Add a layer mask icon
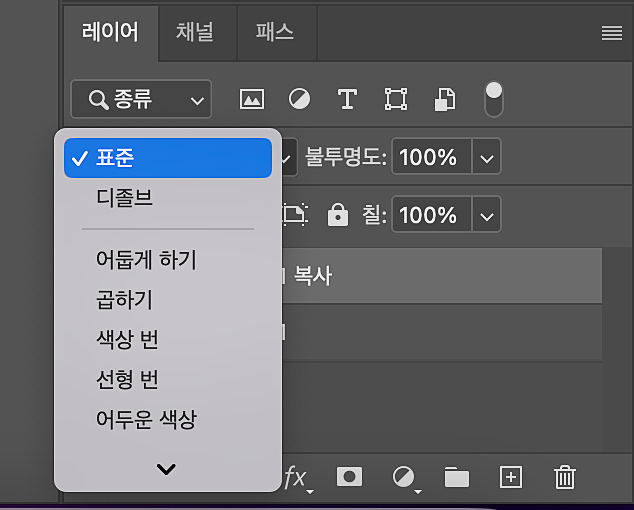The width and height of the screenshot is (634, 510). (x=349, y=477)
